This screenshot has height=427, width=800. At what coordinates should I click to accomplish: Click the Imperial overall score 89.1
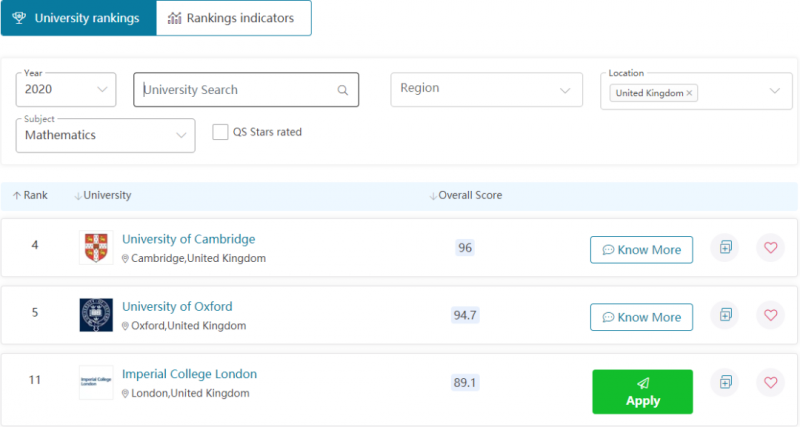point(465,383)
